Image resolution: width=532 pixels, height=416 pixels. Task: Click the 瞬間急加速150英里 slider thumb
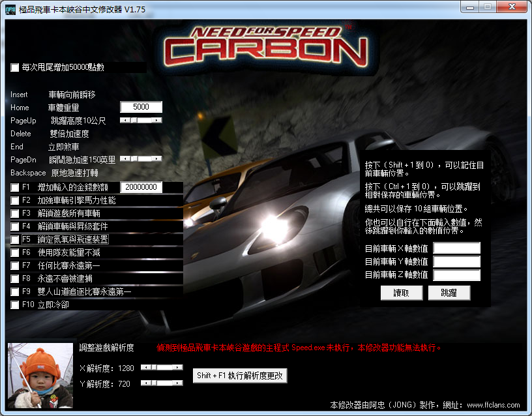point(134,158)
